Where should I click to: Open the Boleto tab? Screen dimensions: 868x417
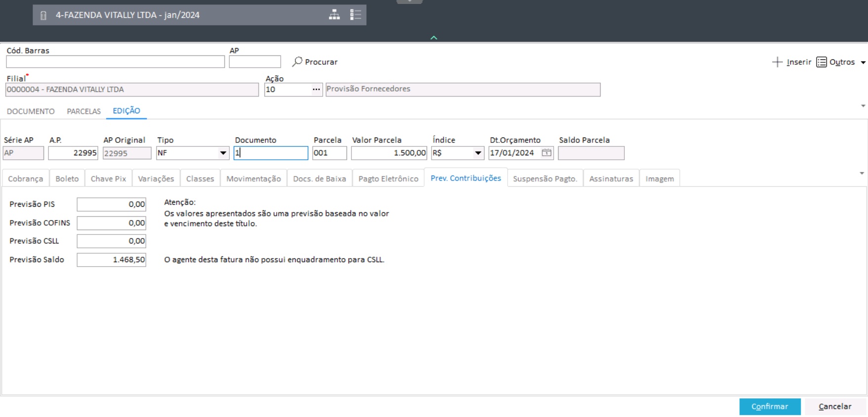[67, 179]
